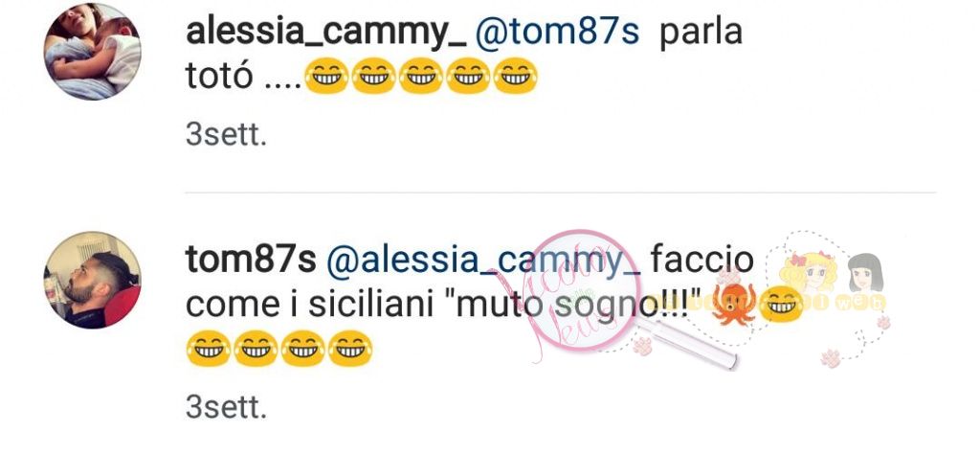Click the tom87s username in second comment

[x=251, y=260]
